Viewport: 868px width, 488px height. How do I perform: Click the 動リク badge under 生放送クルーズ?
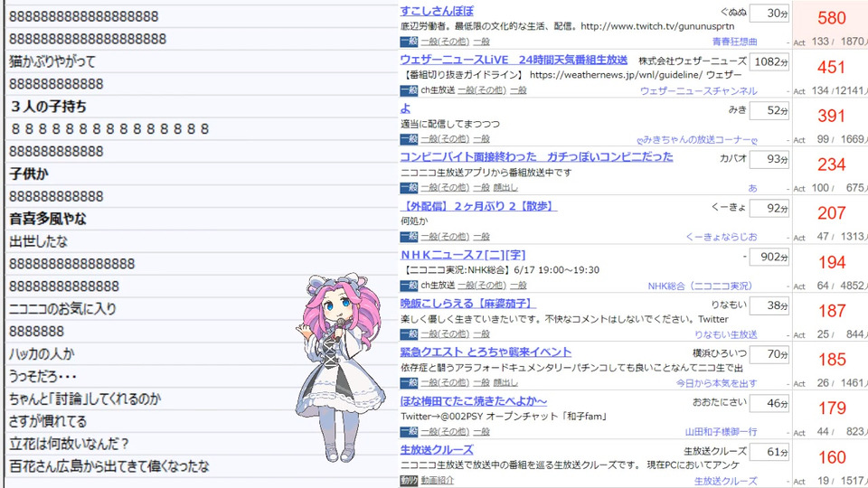click(x=409, y=481)
